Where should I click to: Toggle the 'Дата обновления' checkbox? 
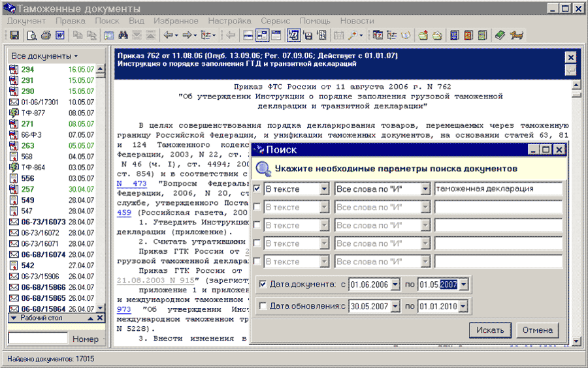263,306
